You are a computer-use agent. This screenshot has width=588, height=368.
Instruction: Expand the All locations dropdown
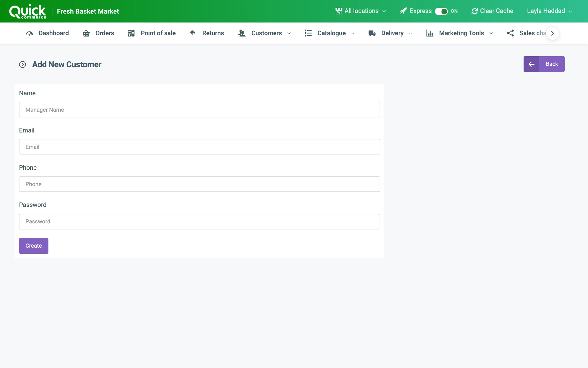click(361, 11)
